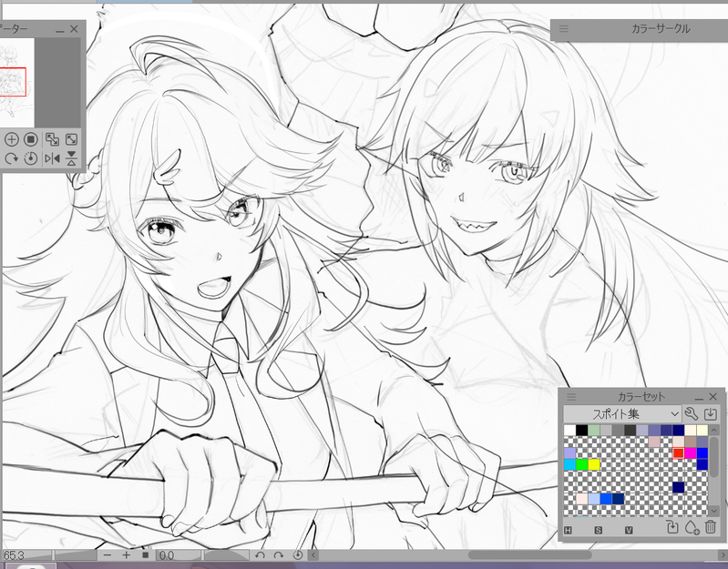This screenshot has height=569, width=728.
Task: Zoom in with the Navigator plus icon
Action: (11, 139)
